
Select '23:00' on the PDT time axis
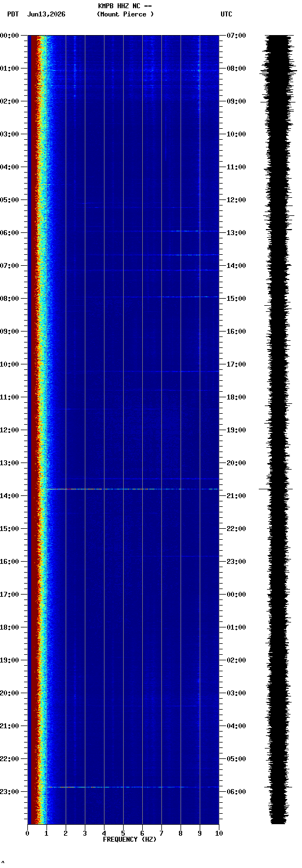(10, 792)
